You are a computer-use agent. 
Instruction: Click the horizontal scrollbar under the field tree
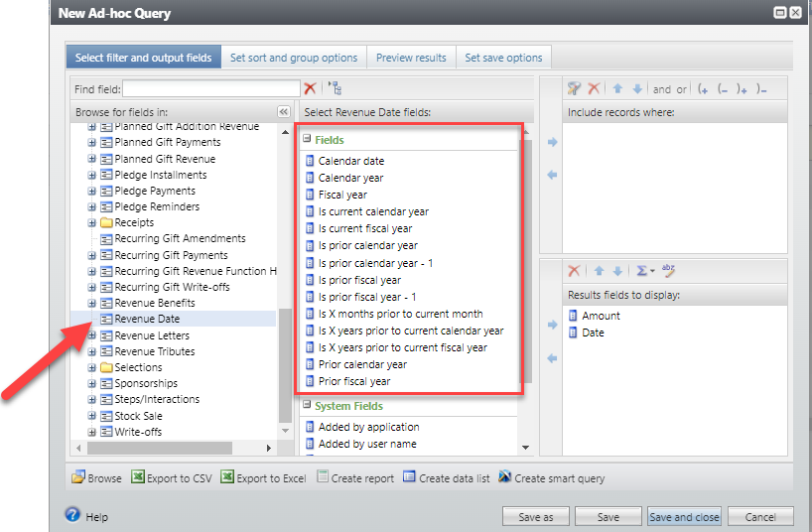[169, 449]
